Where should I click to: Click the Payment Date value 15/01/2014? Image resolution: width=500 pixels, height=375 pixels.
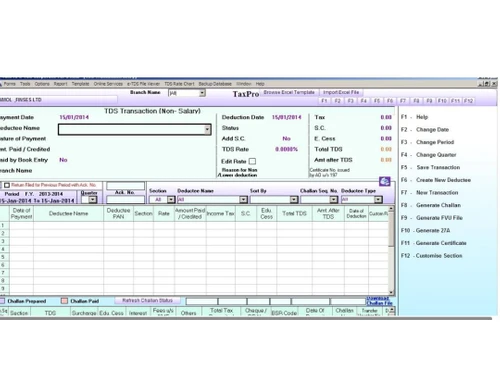[74, 117]
